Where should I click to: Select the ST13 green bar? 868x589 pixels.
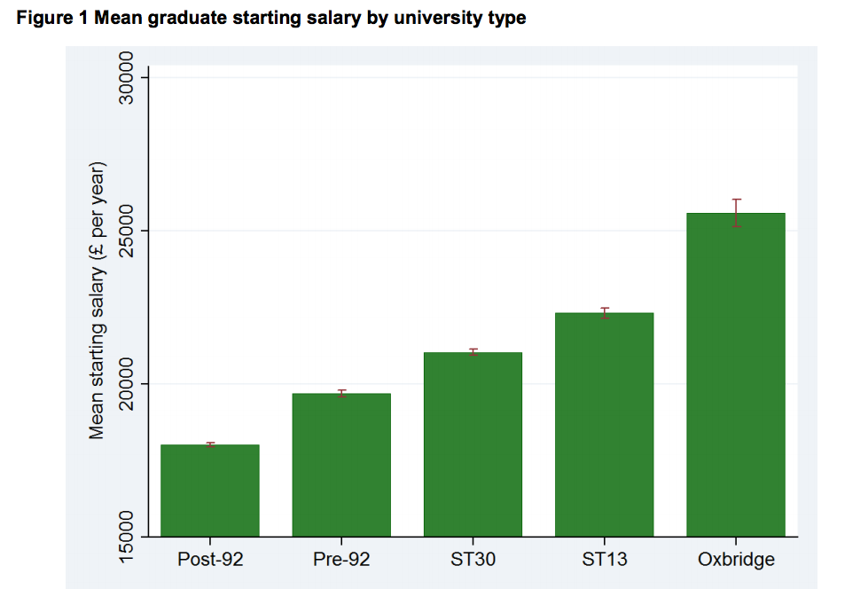(x=605, y=424)
